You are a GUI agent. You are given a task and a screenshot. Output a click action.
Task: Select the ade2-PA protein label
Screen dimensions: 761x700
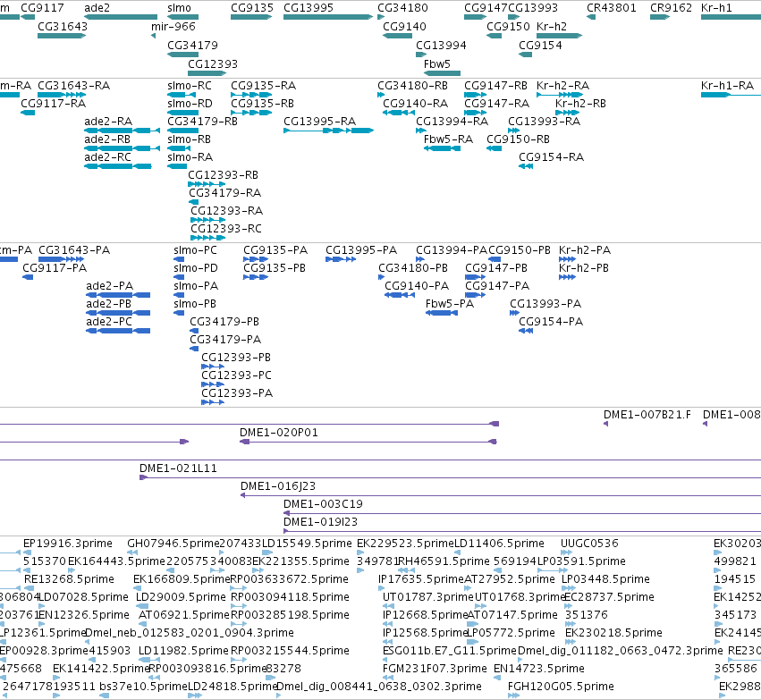point(110,286)
